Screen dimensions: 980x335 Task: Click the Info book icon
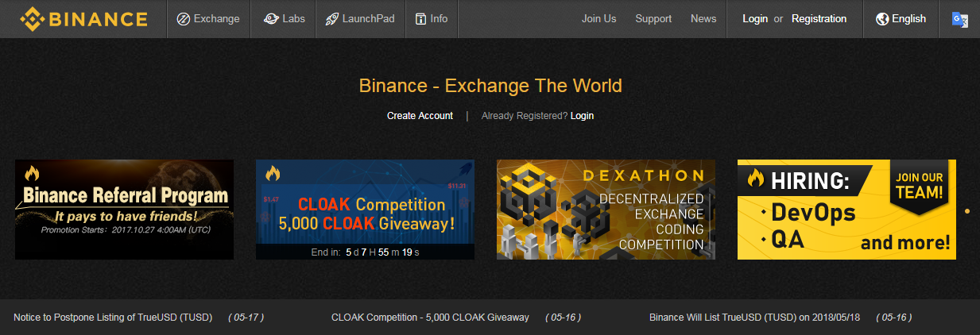(420, 19)
